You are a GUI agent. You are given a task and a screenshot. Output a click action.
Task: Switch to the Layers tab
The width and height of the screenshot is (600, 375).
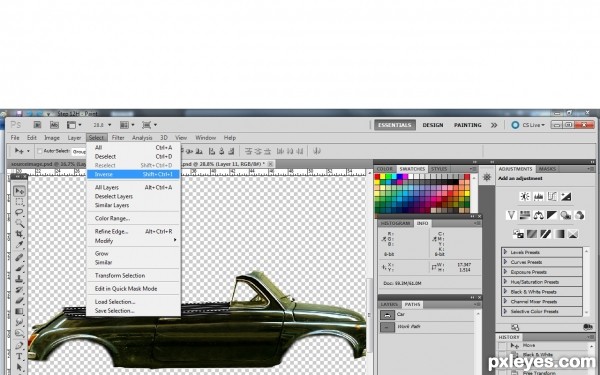point(390,305)
